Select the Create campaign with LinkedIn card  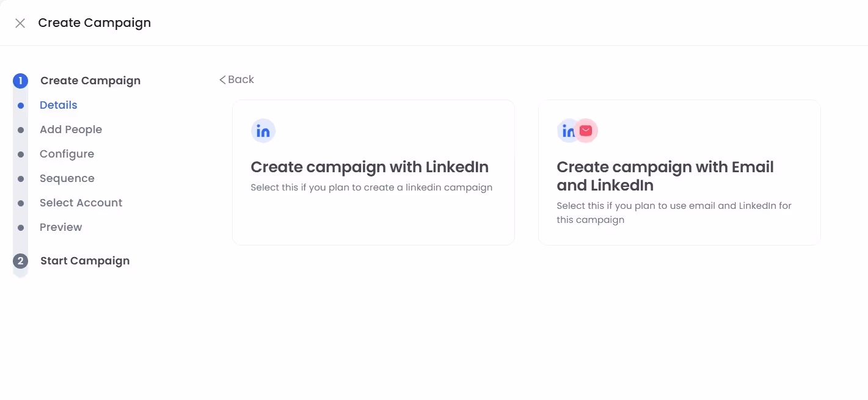pos(373,172)
